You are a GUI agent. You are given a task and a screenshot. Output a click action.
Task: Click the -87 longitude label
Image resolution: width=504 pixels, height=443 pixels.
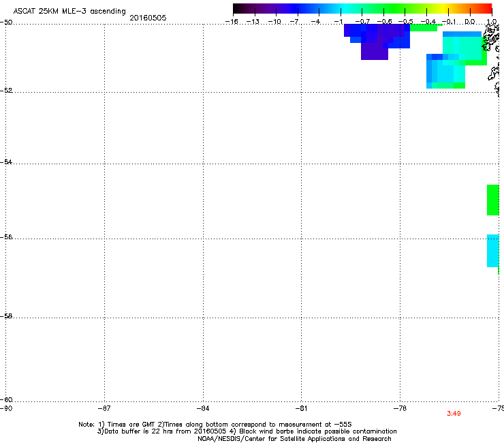click(x=104, y=408)
